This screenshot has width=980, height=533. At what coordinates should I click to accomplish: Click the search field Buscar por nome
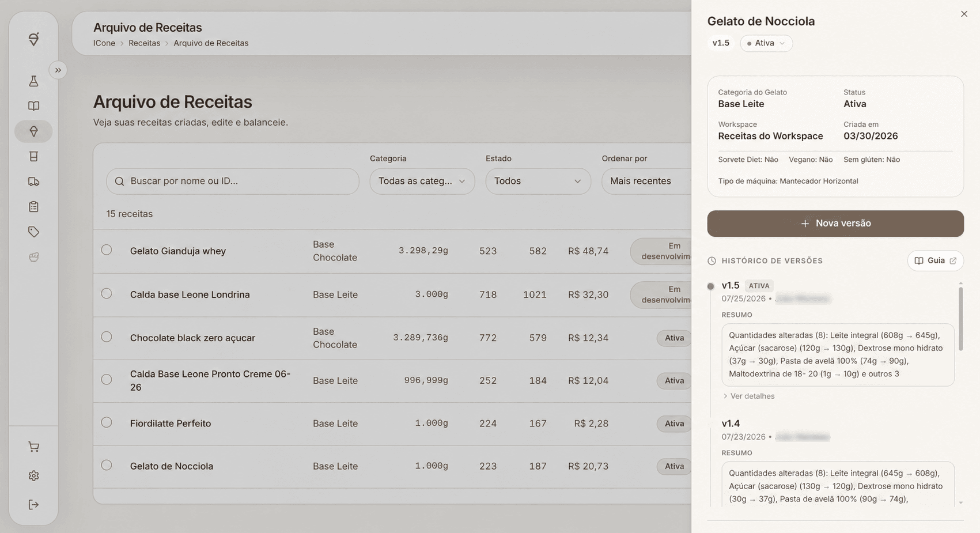point(233,181)
